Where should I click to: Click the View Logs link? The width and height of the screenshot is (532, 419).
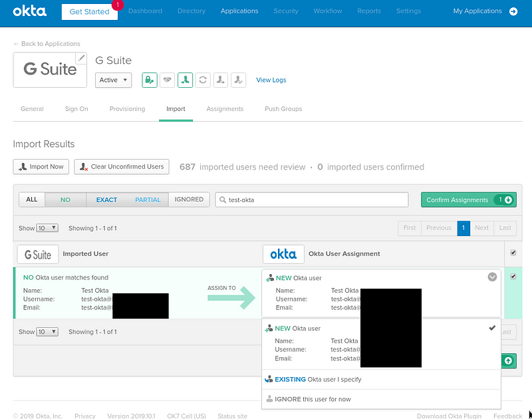coord(271,80)
